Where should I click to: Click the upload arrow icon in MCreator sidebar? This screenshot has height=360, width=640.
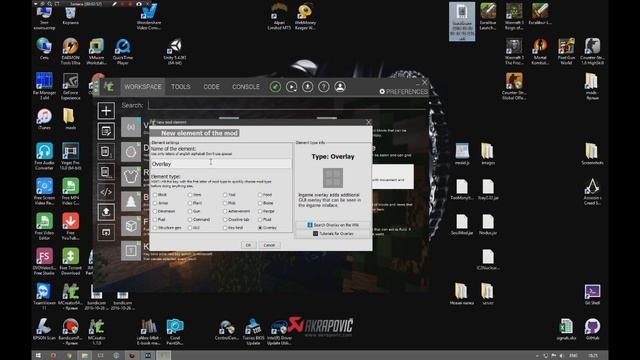point(106,212)
